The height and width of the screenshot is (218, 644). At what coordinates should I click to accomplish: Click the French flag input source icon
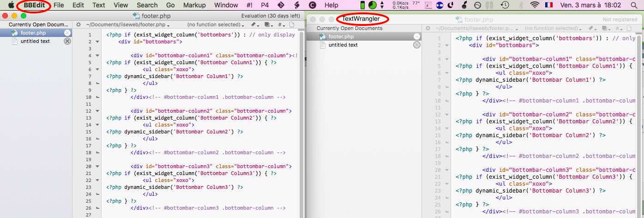(548, 5)
